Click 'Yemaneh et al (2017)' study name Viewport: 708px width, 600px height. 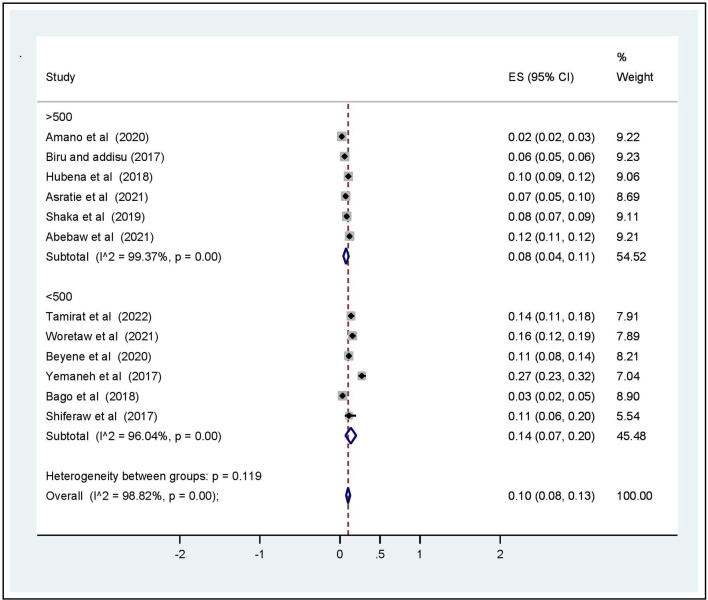point(104,377)
